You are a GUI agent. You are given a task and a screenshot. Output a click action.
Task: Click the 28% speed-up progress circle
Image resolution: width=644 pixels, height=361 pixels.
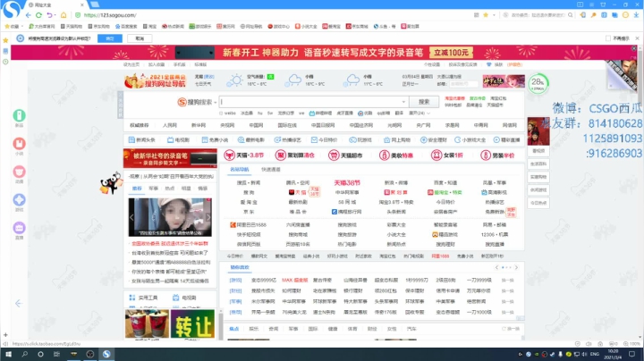click(x=538, y=83)
